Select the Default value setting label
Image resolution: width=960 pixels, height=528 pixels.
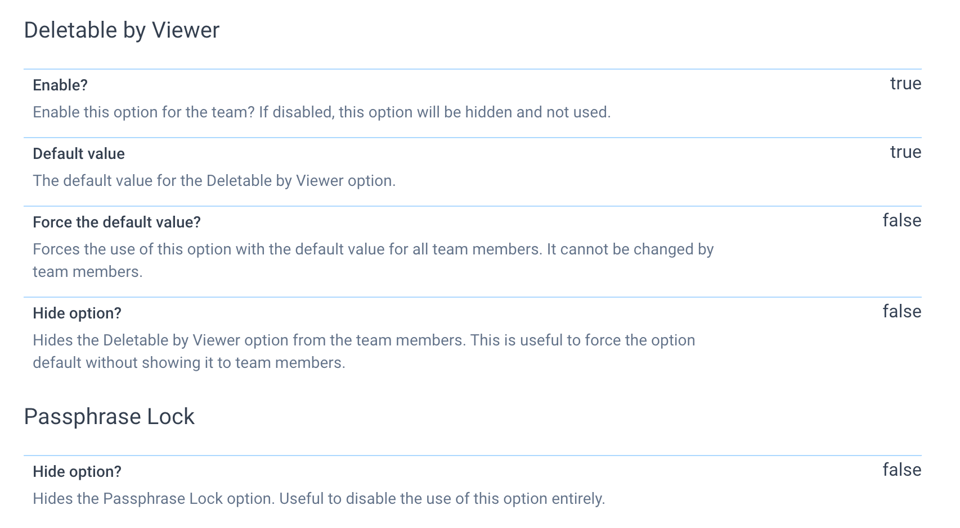click(x=78, y=154)
